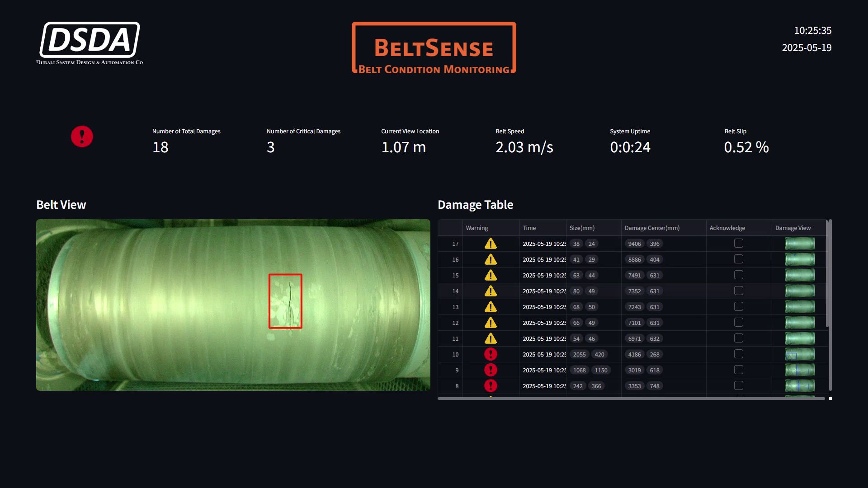The image size is (868, 488).
Task: Click the yellow warning icon in row 17
Action: [x=491, y=244]
